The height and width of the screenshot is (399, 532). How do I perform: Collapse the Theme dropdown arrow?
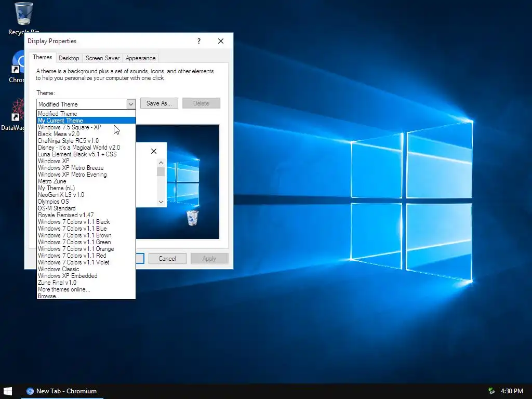click(x=131, y=104)
